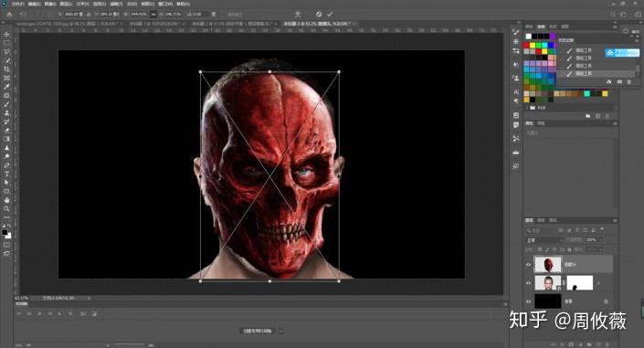Select the Eyedropper tool
Image resolution: width=644 pixels, height=348 pixels.
point(6,87)
